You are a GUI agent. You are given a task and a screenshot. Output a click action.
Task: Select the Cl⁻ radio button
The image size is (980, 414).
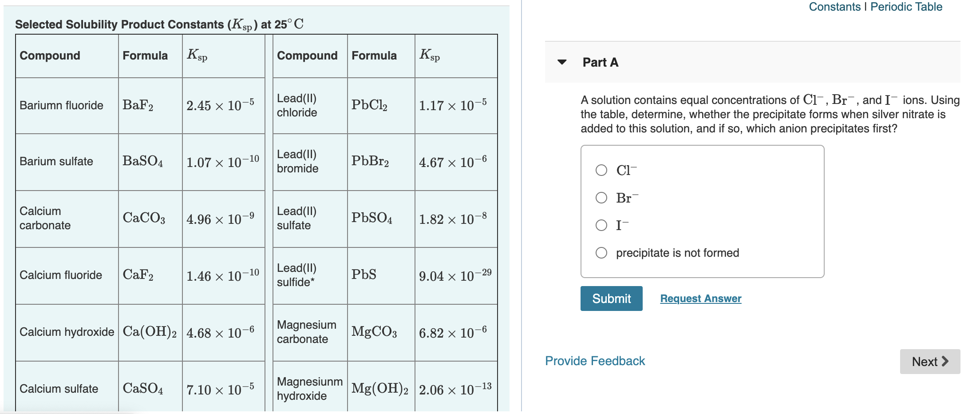tap(601, 170)
